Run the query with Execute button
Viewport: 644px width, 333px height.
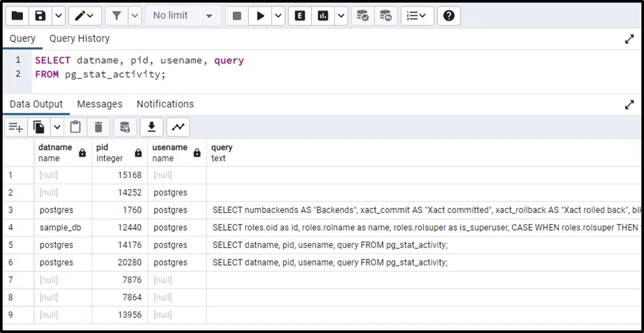tap(261, 16)
